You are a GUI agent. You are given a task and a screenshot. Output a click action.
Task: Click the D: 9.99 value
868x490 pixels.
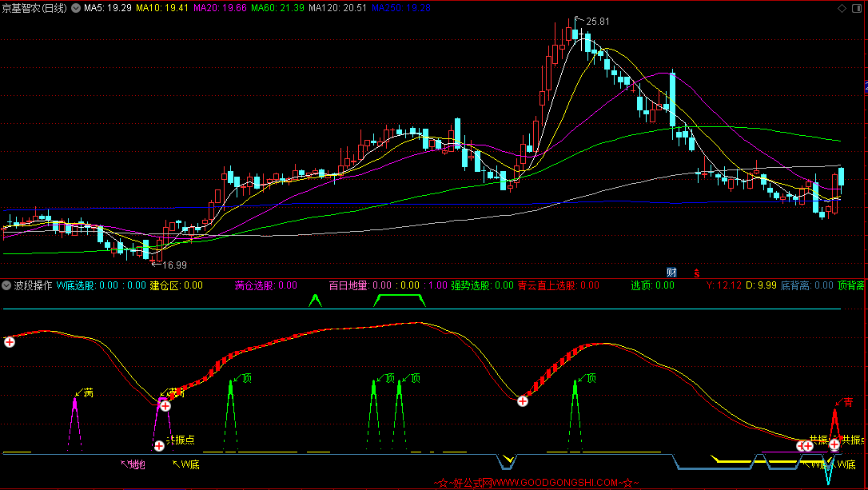point(761,285)
